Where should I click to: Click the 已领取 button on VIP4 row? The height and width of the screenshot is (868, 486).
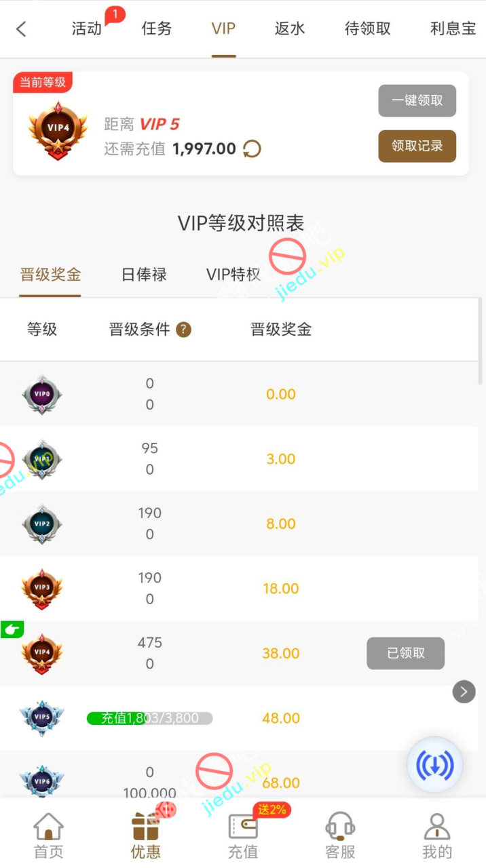(x=406, y=653)
